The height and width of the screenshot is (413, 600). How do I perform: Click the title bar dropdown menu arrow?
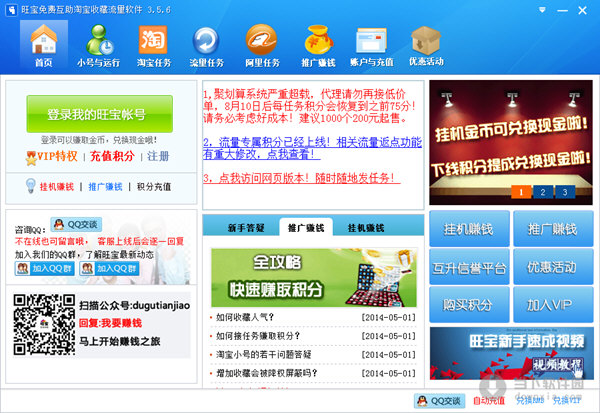pos(542,10)
